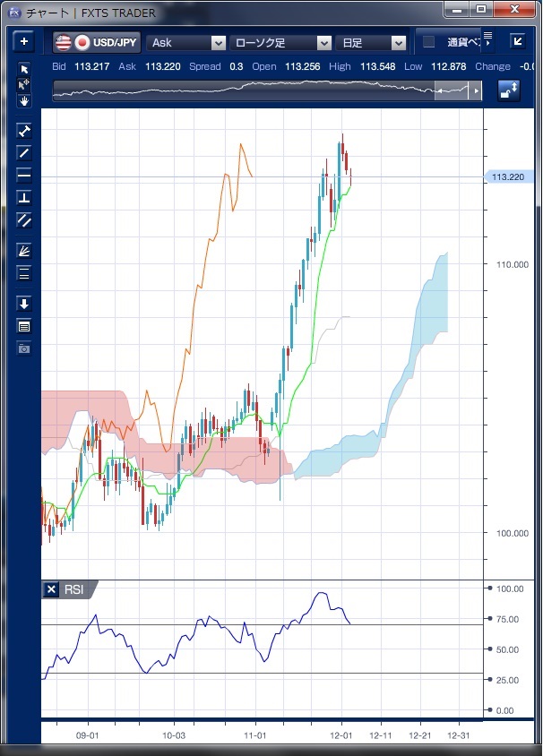Viewport: 543px width, 756px height.
Task: Click the USD/JPY currency pair button
Action: point(96,42)
